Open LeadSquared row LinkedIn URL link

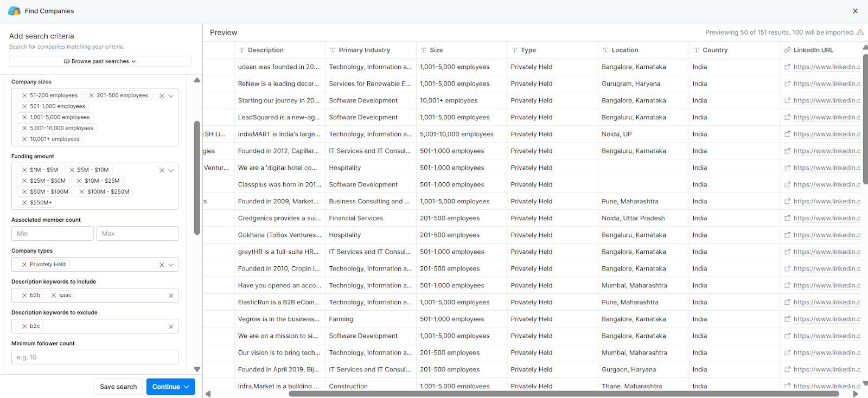pos(827,118)
